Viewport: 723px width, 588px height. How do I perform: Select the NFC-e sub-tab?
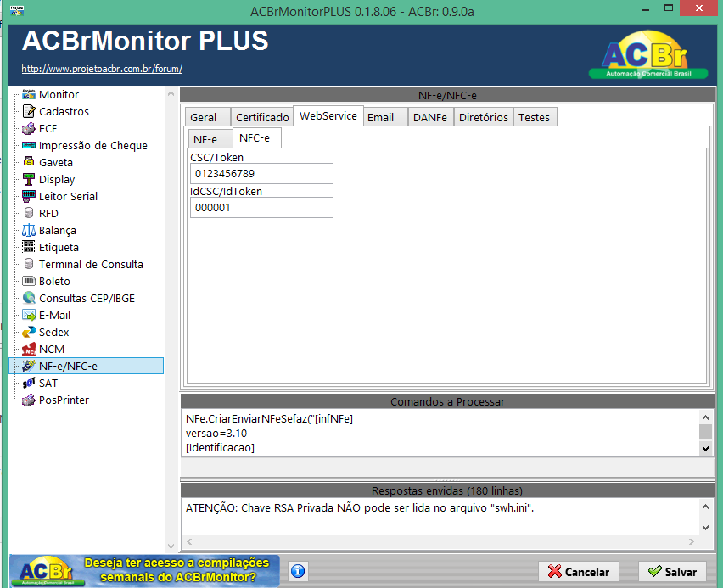pyautogui.click(x=256, y=138)
